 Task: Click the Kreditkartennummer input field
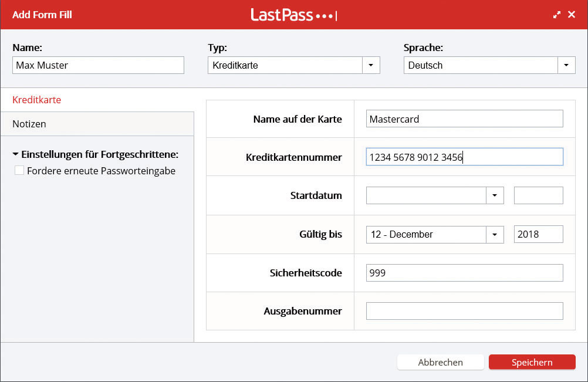point(465,157)
